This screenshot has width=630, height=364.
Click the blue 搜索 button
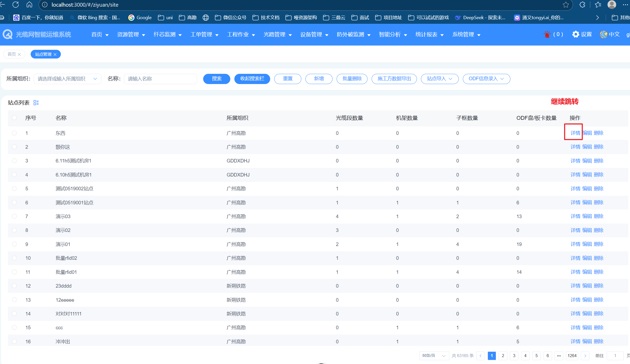click(x=216, y=79)
